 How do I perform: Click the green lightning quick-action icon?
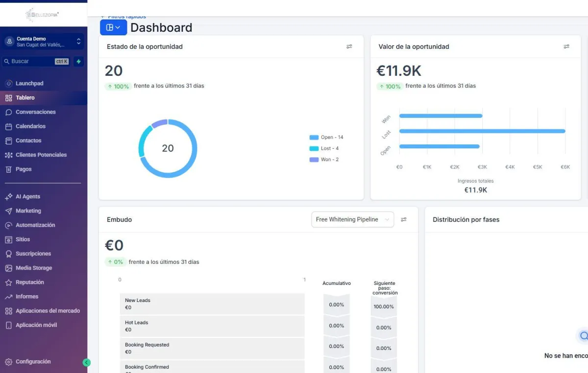click(x=78, y=62)
